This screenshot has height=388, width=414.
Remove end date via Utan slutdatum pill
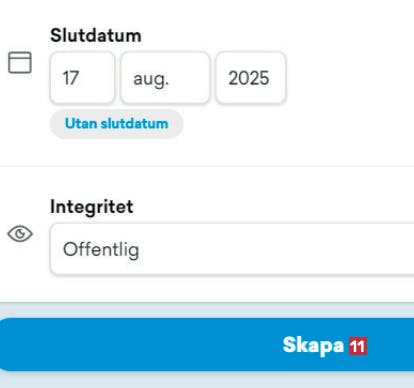click(116, 124)
